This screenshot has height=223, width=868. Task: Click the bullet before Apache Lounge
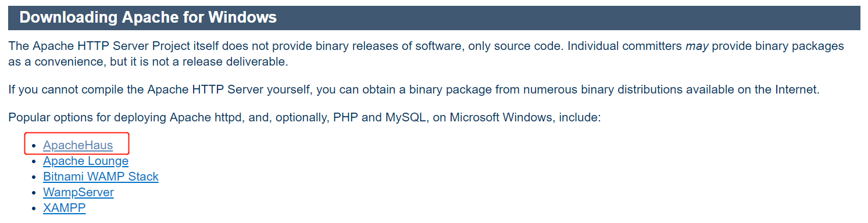(x=34, y=161)
